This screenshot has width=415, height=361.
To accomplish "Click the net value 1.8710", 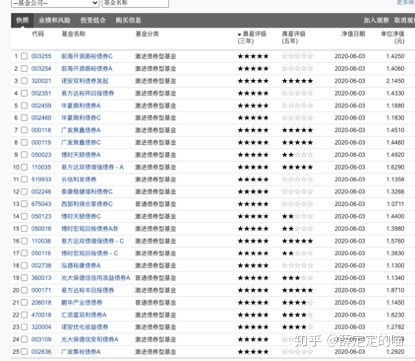I will point(395,290).
